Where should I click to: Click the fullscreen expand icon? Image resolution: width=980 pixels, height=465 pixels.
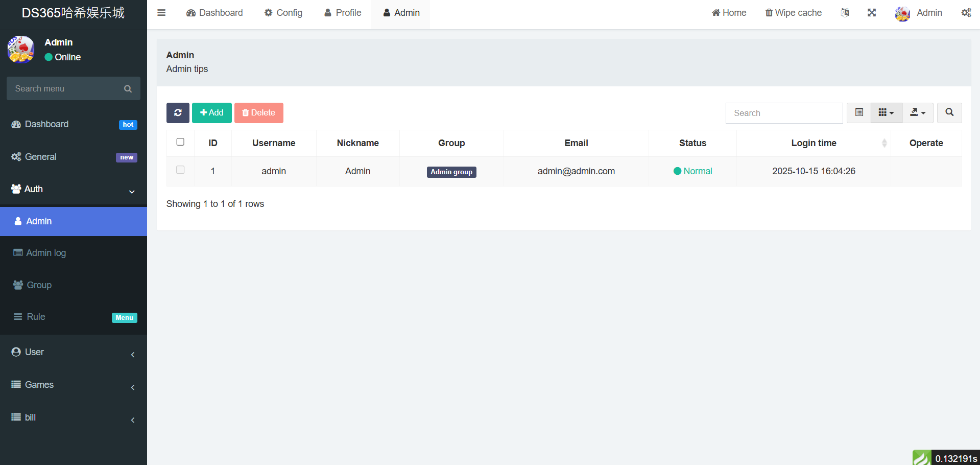pos(872,13)
